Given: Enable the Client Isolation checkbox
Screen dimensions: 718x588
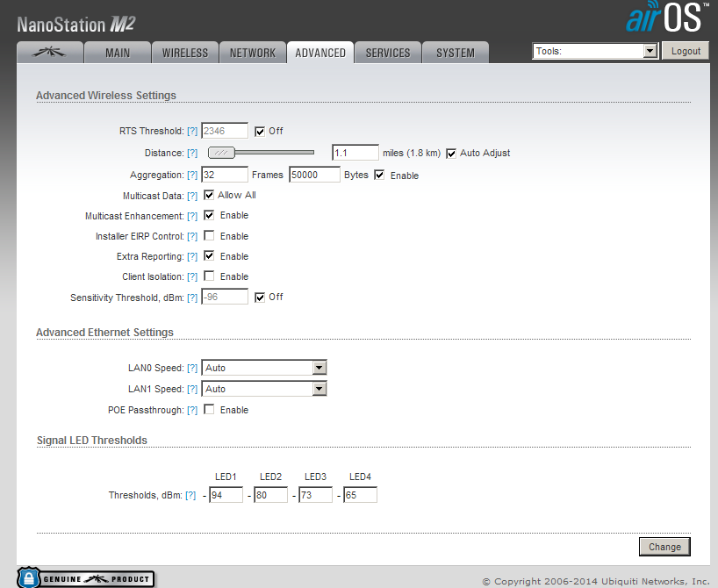Looking at the screenshot, I should pos(209,276).
